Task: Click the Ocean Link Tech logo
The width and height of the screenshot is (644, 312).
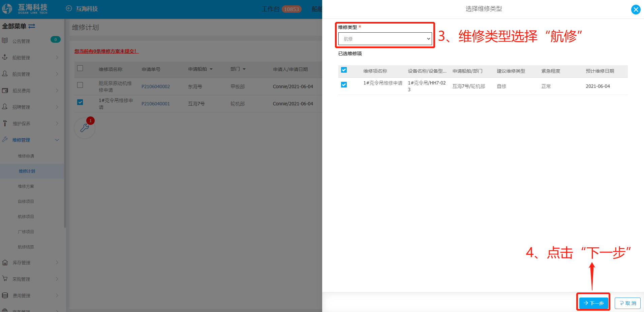Action: 25,9
